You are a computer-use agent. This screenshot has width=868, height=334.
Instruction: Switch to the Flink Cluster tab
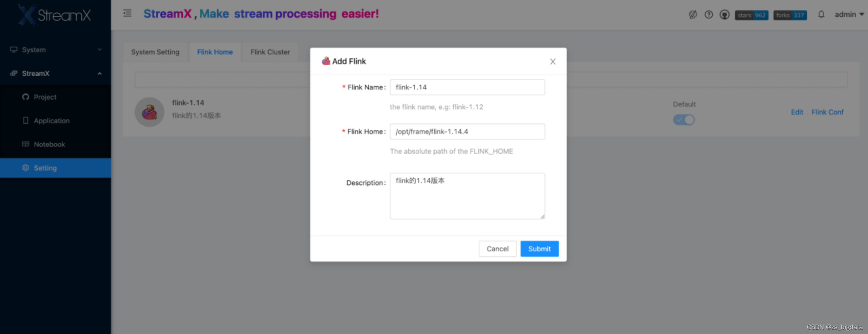pos(270,52)
